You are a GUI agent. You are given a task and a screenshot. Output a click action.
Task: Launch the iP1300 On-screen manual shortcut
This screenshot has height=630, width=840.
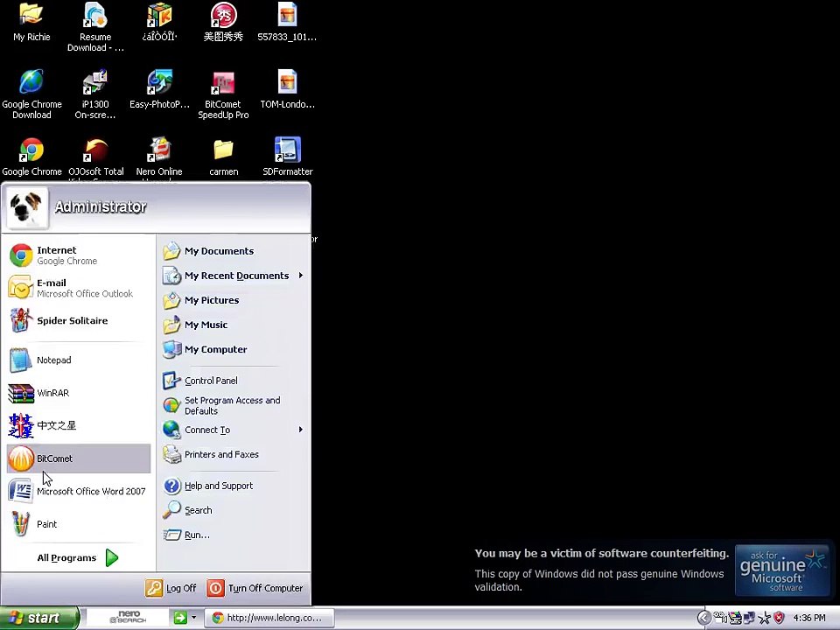coord(95,94)
